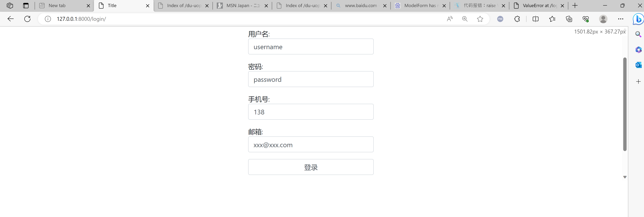Click the browser refresh icon
The width and height of the screenshot is (644, 217).
28,19
